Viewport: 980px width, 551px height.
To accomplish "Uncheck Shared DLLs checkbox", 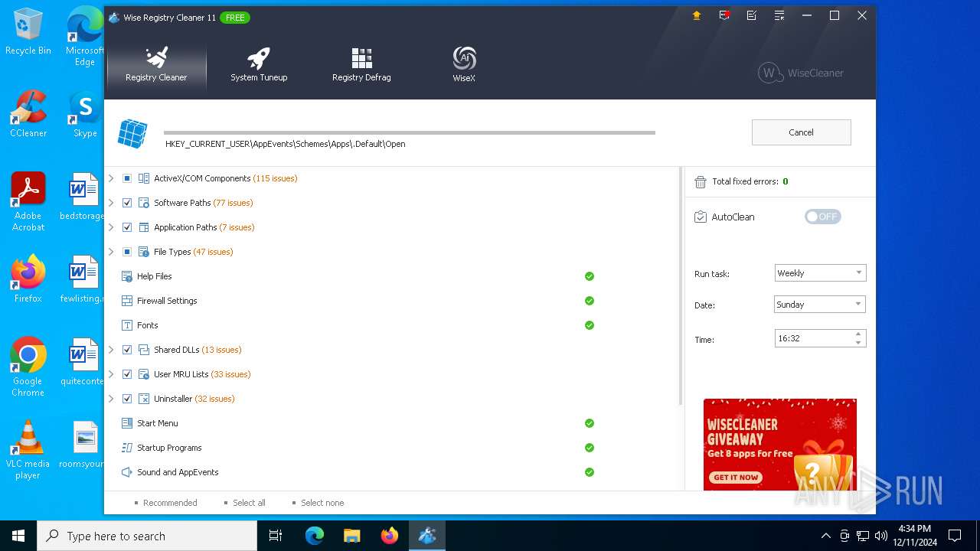I will pos(127,350).
